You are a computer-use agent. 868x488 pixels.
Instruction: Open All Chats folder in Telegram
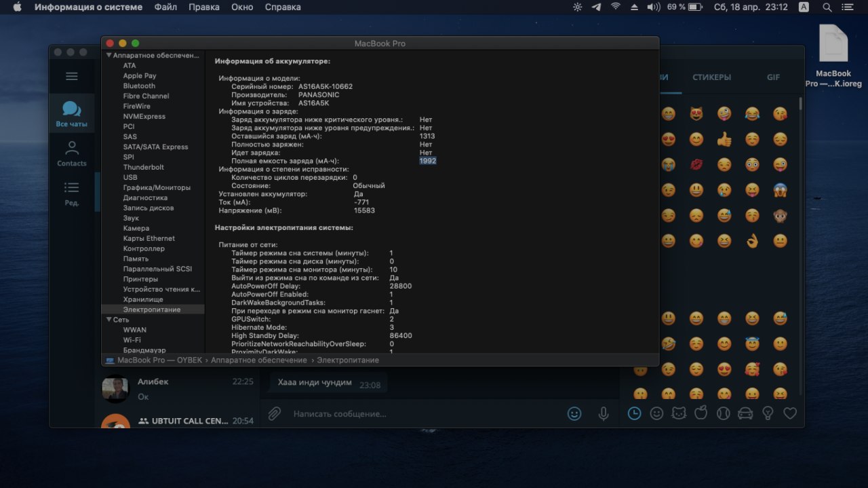point(71,114)
